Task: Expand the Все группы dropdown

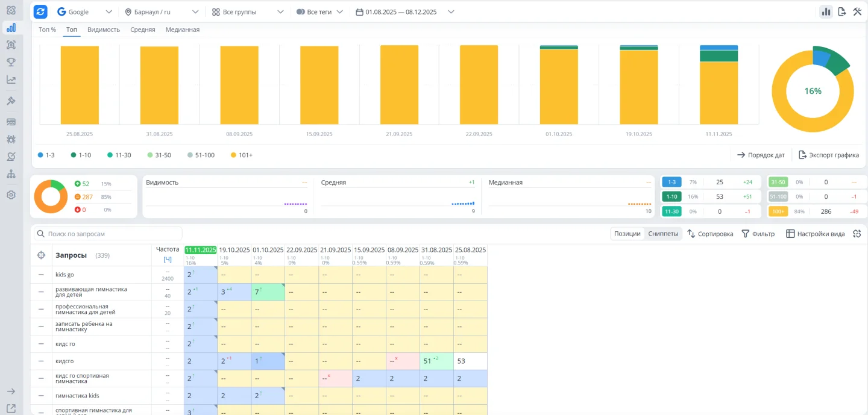Action: [248, 12]
